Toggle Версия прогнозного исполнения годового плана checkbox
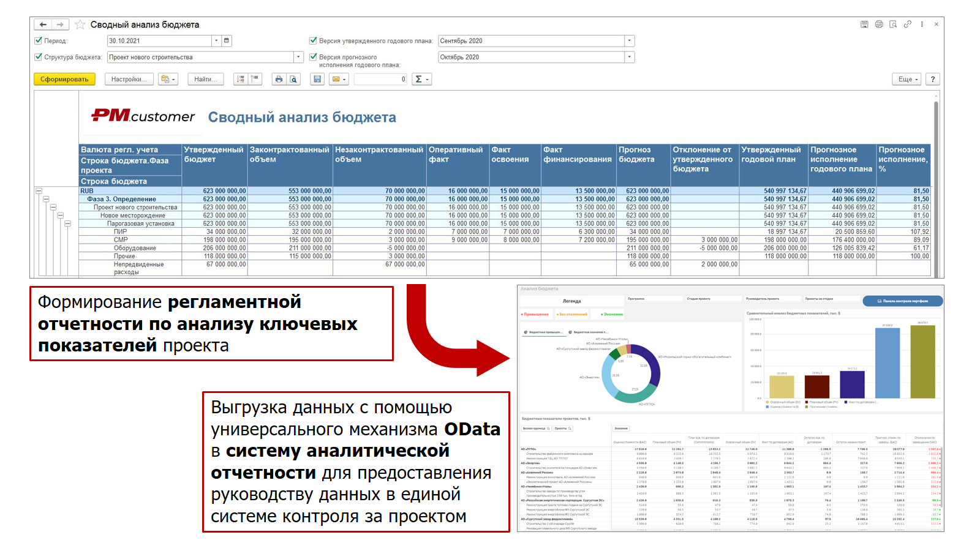 (x=314, y=57)
